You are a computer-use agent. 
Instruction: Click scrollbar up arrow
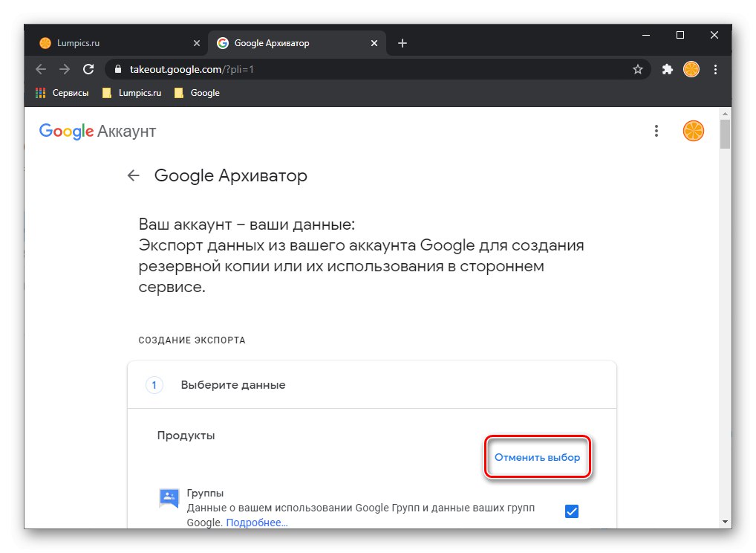[x=725, y=114]
